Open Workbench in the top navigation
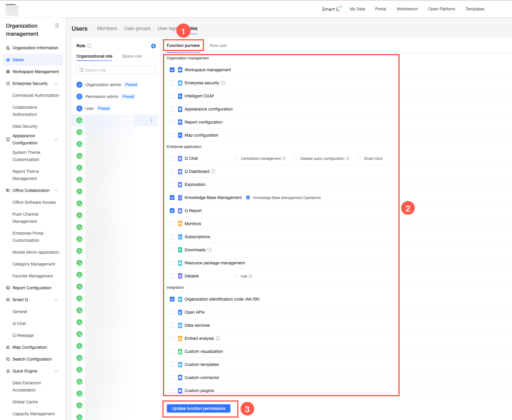The height and width of the screenshot is (420, 512). [407, 9]
